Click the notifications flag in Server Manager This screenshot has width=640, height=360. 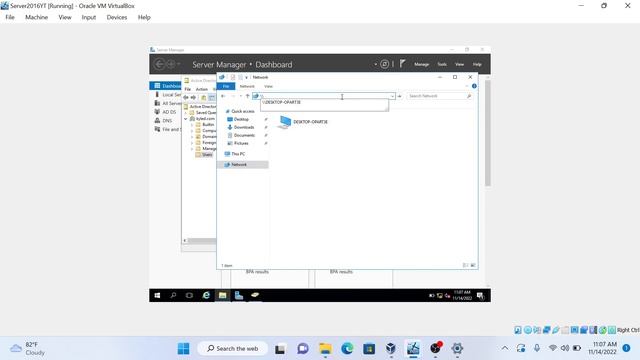click(402, 63)
